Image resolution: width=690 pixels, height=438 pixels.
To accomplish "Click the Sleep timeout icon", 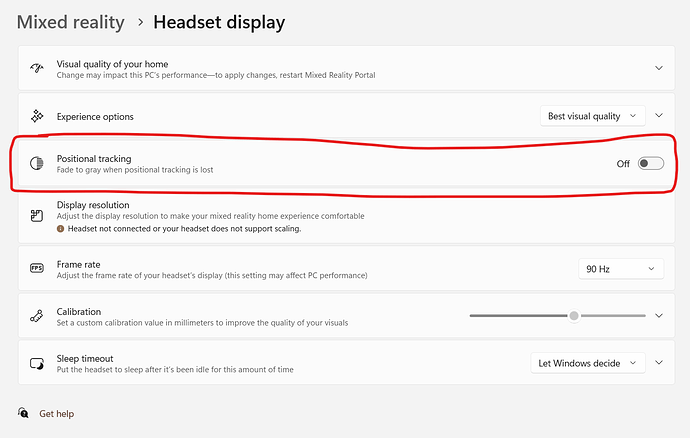I will point(37,363).
